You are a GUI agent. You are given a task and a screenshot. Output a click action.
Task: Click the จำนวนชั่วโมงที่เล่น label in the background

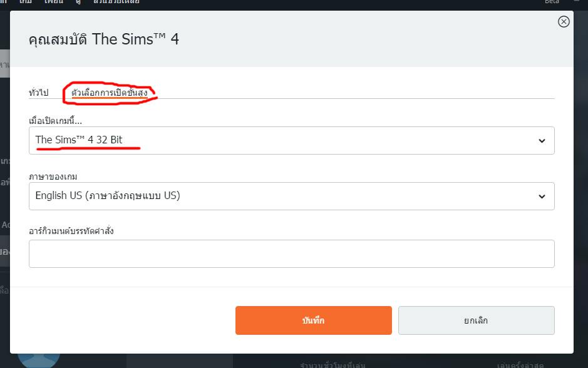tap(333, 364)
